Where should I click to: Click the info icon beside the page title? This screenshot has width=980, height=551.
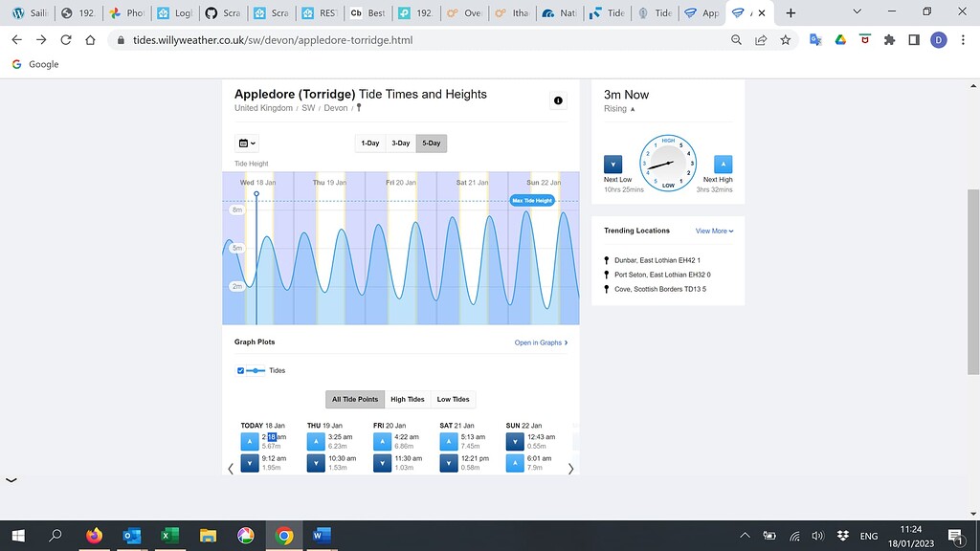558,100
